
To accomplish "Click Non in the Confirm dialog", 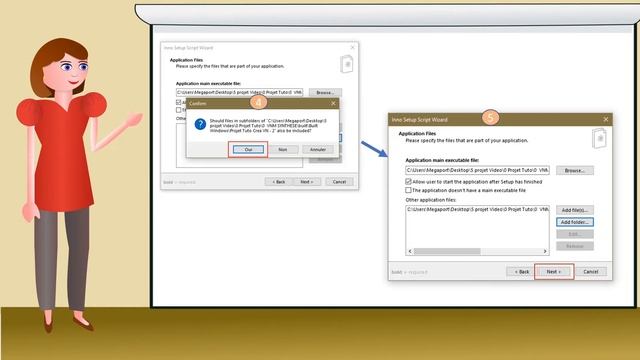I will pyautogui.click(x=283, y=150).
